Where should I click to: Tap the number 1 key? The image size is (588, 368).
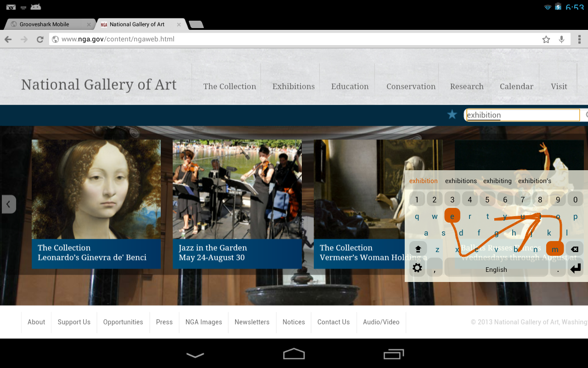click(x=417, y=199)
